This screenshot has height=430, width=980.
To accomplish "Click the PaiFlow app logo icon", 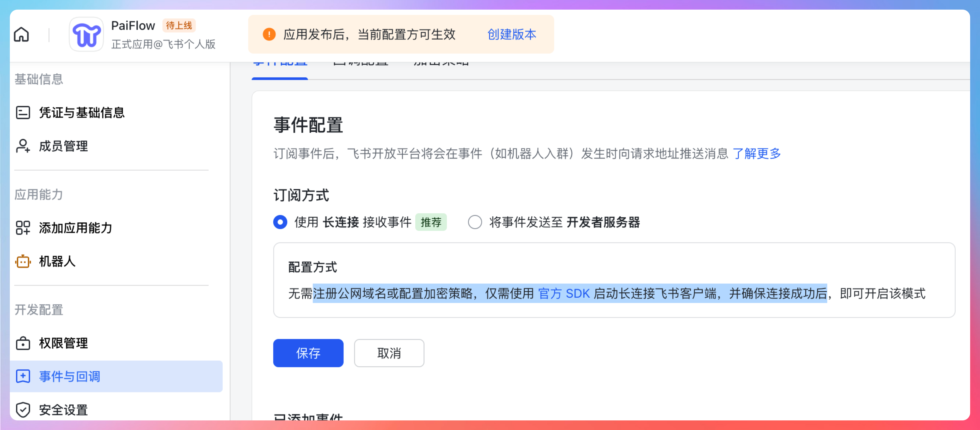I will coord(86,35).
